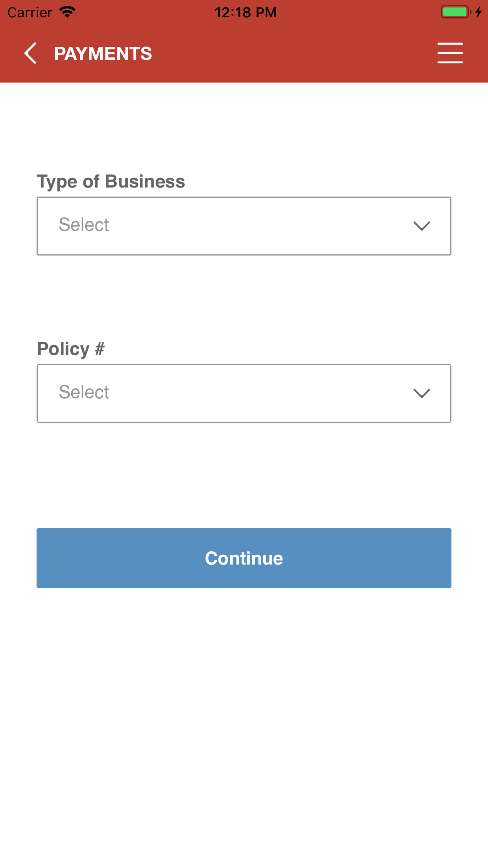
Task: Tap the 12:18 PM clock
Action: click(246, 13)
